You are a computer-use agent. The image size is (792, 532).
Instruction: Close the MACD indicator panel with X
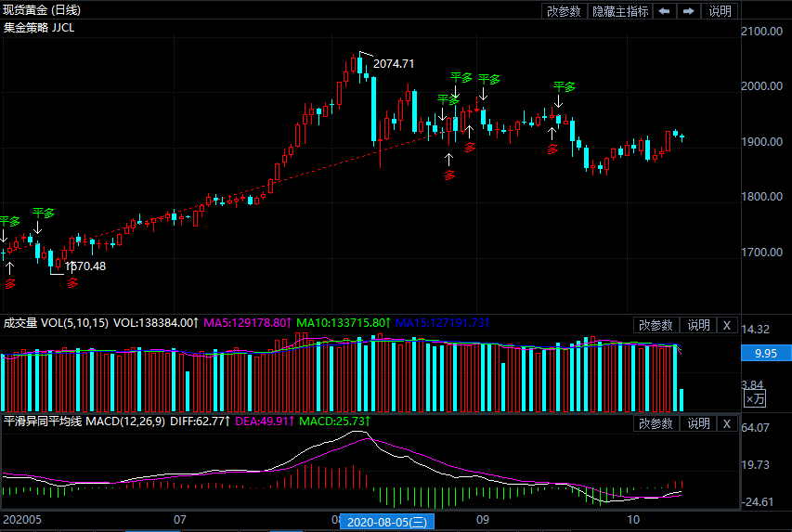coord(727,423)
